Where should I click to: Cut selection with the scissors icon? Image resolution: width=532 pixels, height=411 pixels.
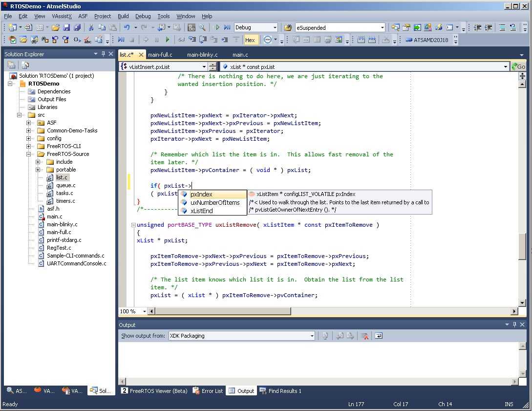[91, 27]
